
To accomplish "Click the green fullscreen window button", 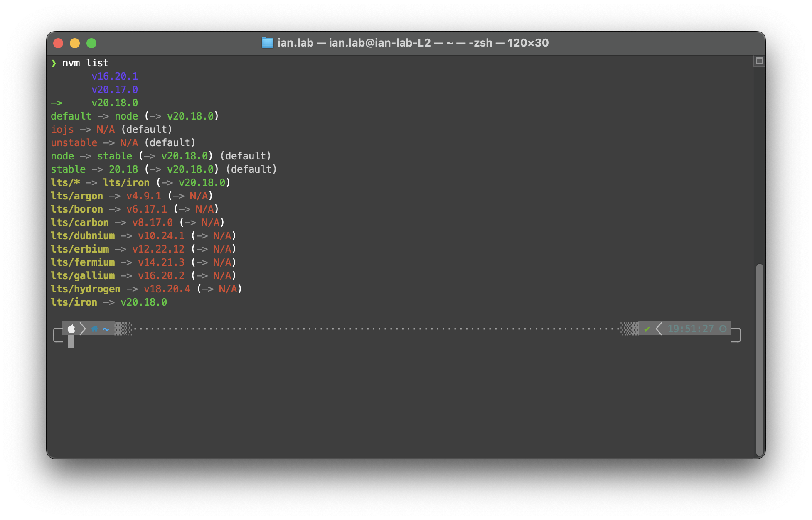I will coord(91,43).
